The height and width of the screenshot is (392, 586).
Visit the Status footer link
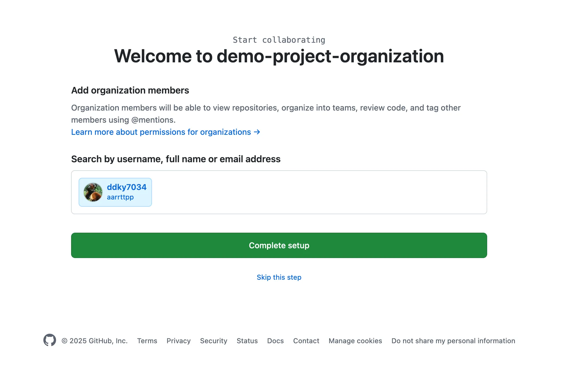point(247,341)
